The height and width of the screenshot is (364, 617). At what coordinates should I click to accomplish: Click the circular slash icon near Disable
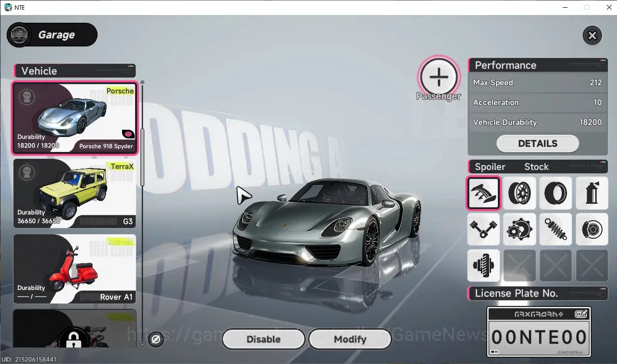tap(155, 340)
